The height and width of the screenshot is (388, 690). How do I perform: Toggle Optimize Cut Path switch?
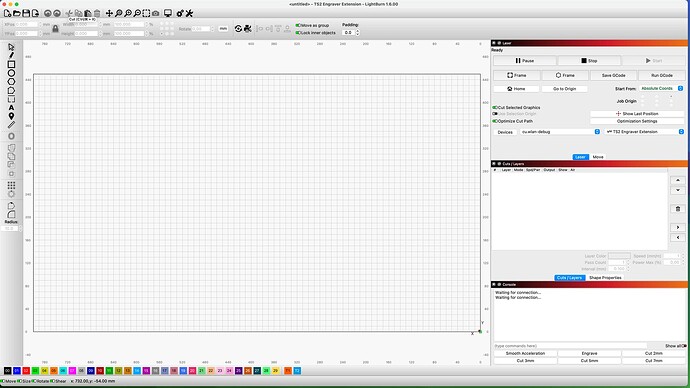coord(495,121)
